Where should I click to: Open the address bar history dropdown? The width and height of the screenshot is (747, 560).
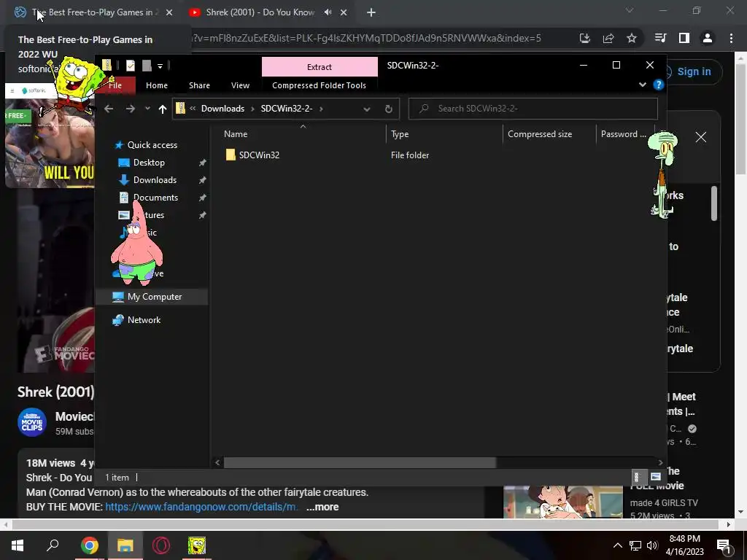367,109
